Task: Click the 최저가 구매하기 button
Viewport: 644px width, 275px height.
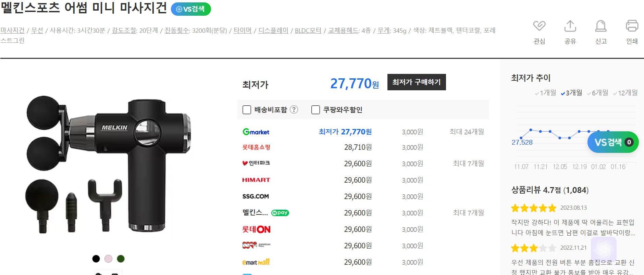Action: (x=417, y=82)
